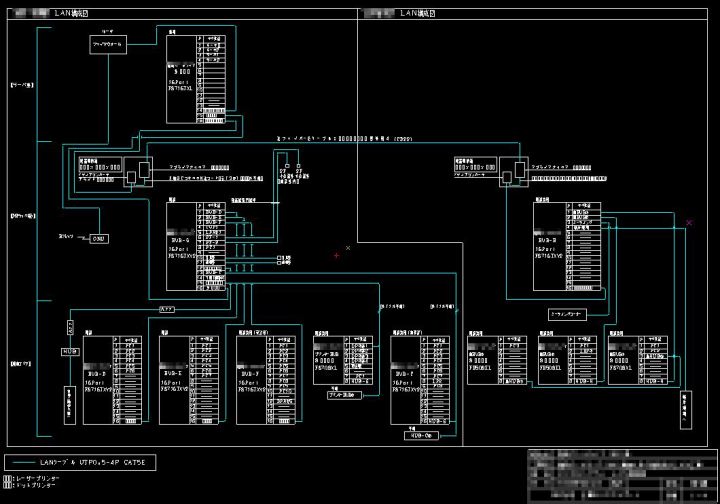Select the HUB-Gb box at the bottom
The width and height of the screenshot is (720, 504).
point(422,435)
